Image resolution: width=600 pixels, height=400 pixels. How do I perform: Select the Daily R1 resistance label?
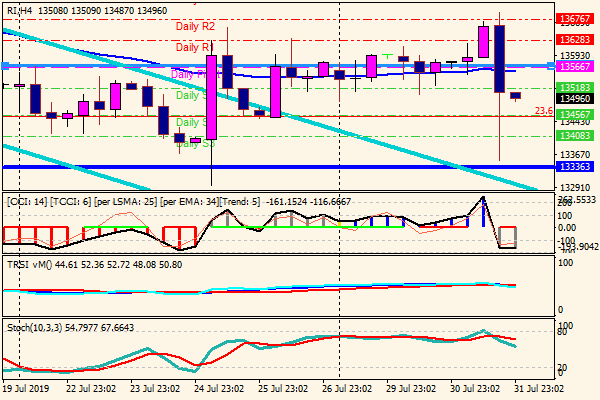click(x=193, y=47)
